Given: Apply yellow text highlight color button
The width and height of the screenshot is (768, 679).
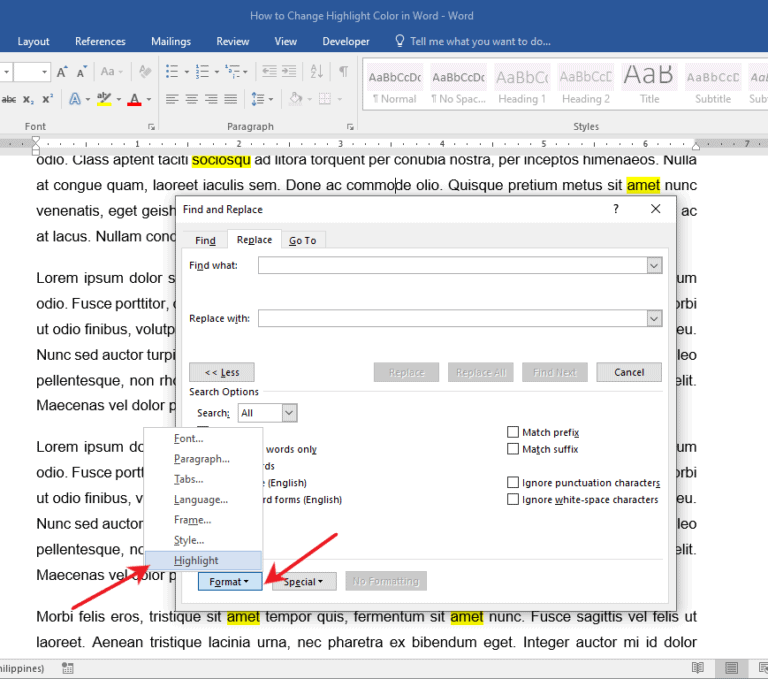Looking at the screenshot, I should click(x=104, y=99).
